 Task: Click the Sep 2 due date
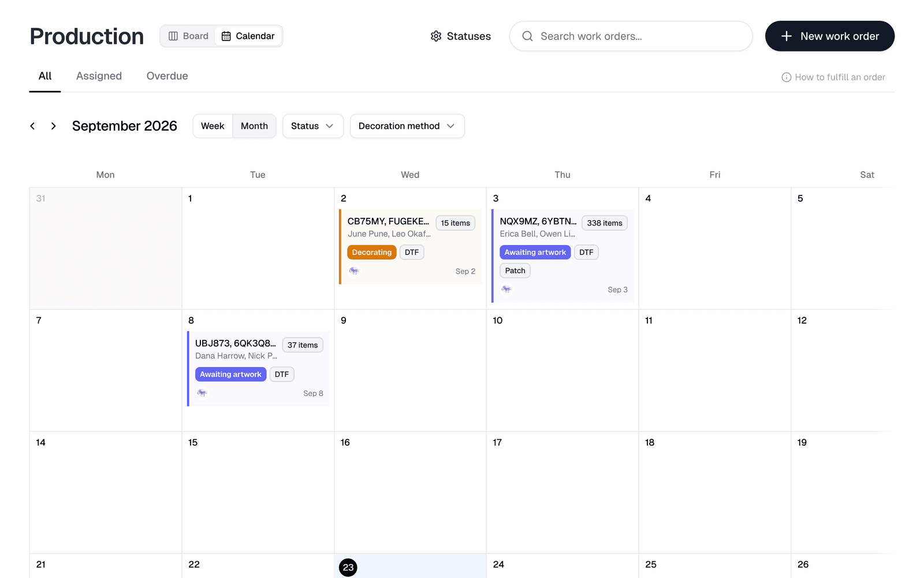click(x=465, y=272)
